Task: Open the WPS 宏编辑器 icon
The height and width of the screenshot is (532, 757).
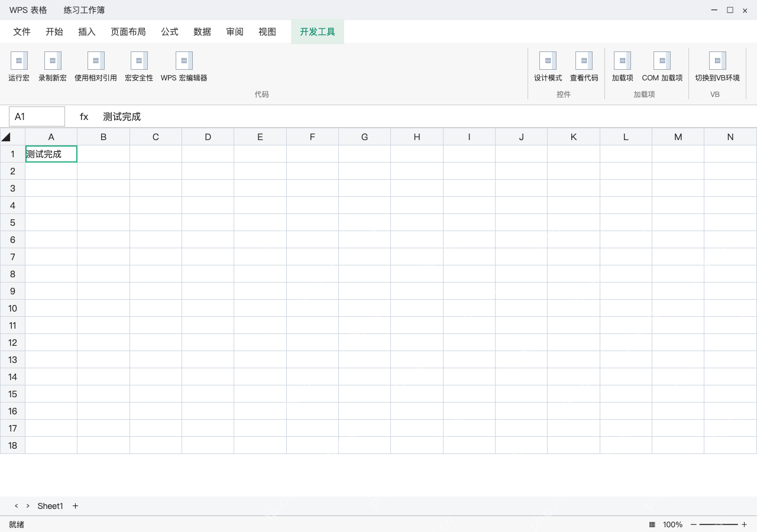Action: 184,60
